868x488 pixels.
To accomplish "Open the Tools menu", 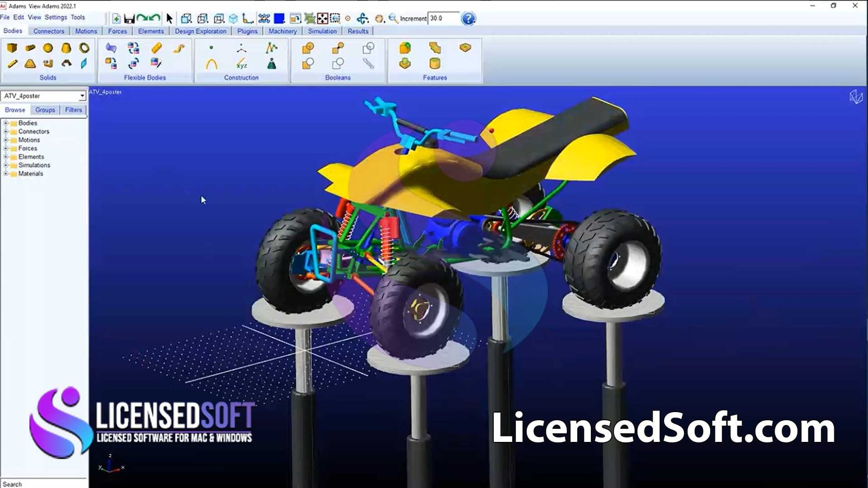I will (x=78, y=17).
